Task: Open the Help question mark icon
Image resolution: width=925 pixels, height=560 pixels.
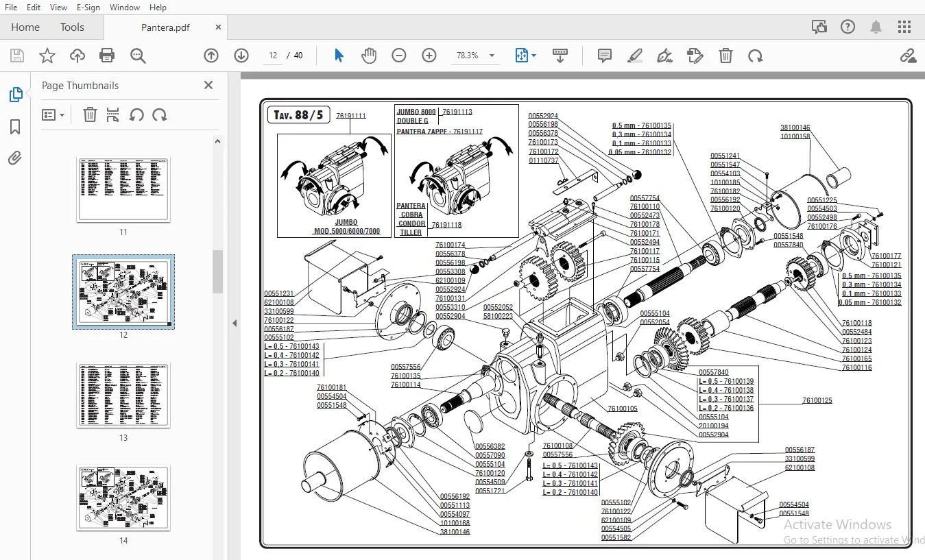Action: pos(848,27)
